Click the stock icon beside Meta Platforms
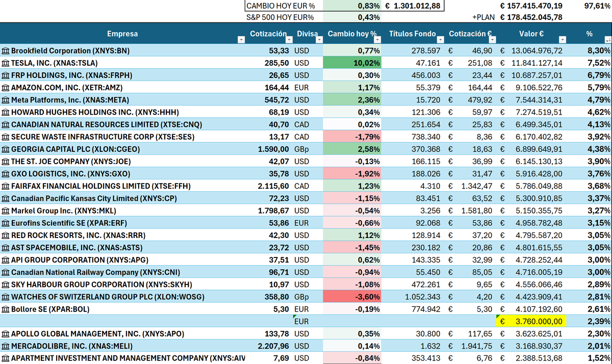The height and width of the screenshot is (364, 612). [x=6, y=100]
